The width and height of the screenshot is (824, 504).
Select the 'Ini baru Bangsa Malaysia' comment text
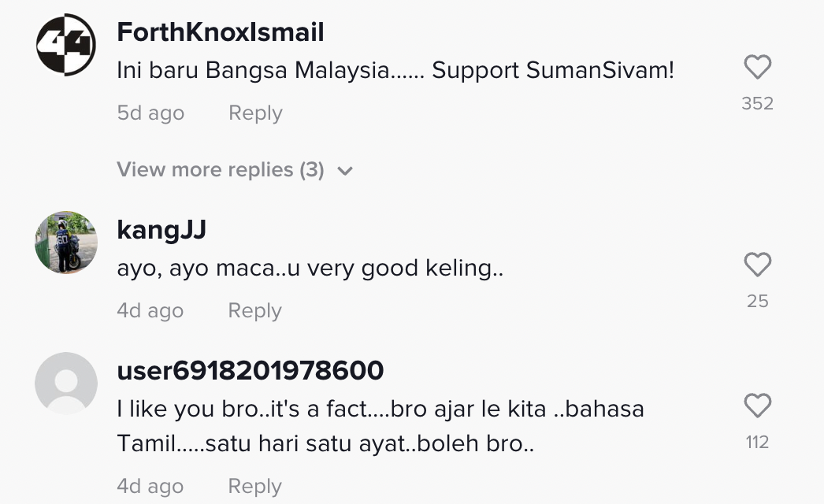click(395, 70)
